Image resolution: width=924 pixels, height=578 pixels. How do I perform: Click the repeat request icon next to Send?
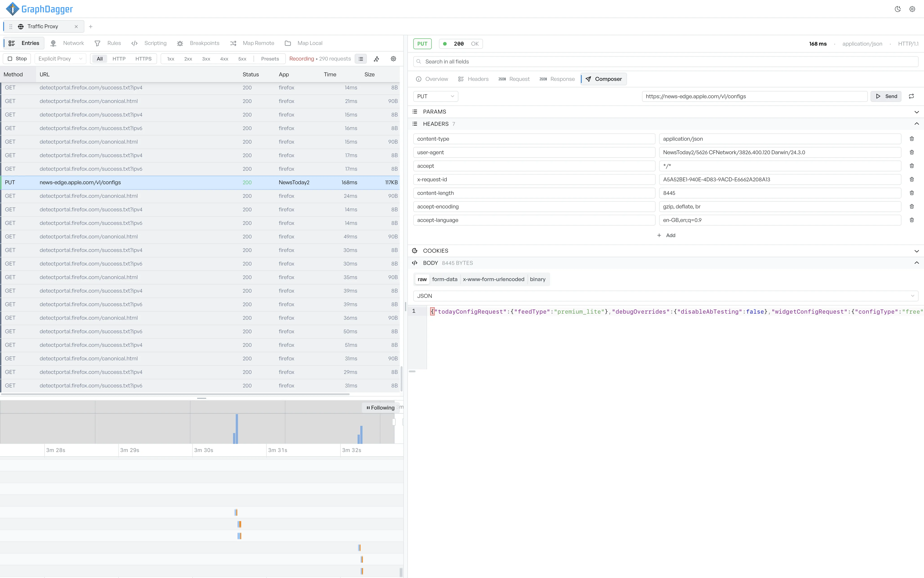click(x=911, y=96)
